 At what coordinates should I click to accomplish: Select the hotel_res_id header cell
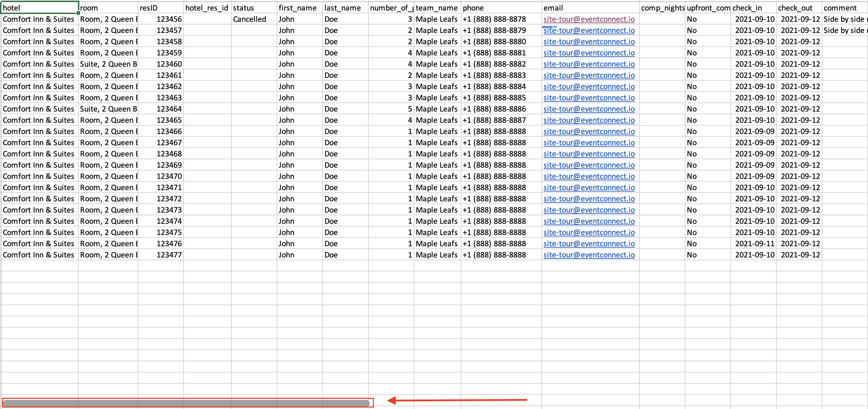[x=207, y=8]
